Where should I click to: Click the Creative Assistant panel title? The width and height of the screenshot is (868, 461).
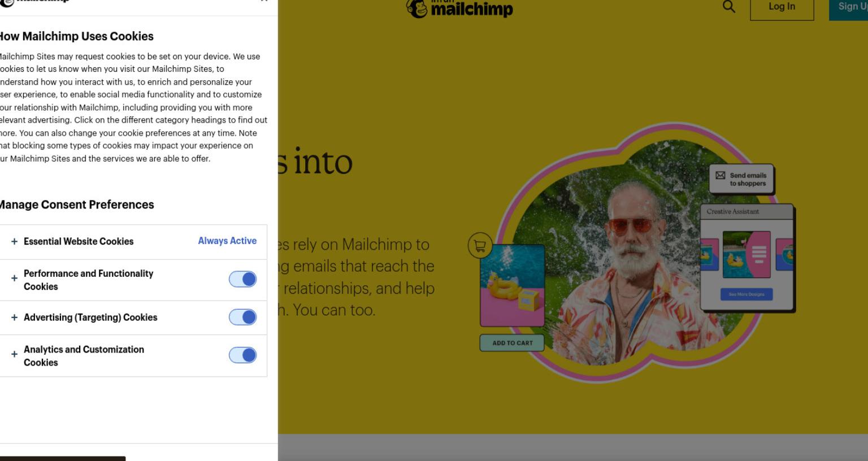pyautogui.click(x=733, y=211)
